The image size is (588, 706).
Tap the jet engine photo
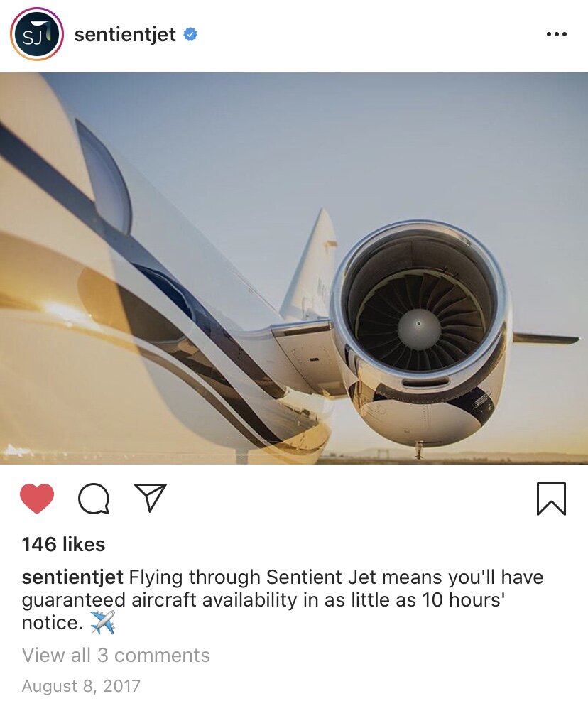point(294,268)
